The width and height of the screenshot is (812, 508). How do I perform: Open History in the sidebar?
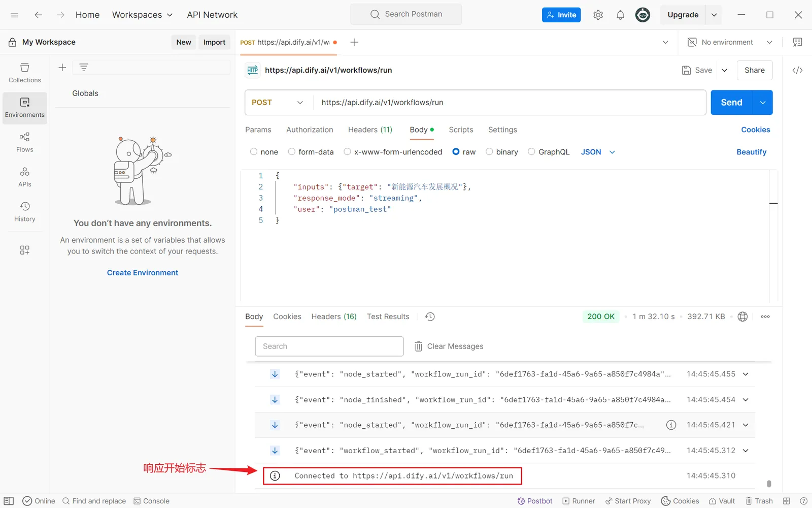[25, 212]
